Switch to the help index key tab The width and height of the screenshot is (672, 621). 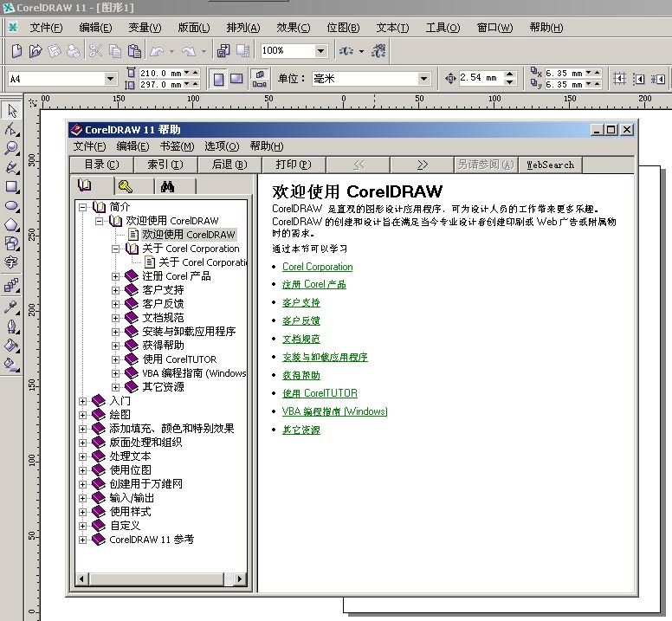tap(126, 186)
